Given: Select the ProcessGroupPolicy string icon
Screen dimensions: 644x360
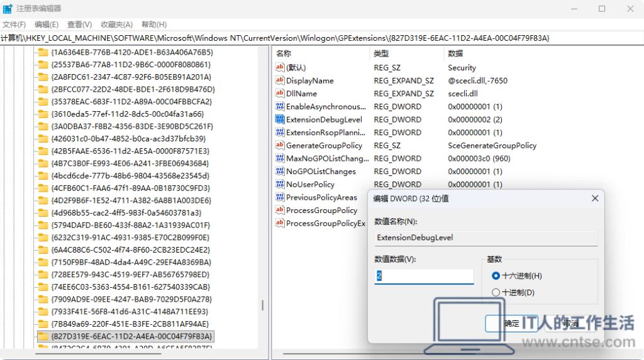Looking at the screenshot, I should coord(280,210).
